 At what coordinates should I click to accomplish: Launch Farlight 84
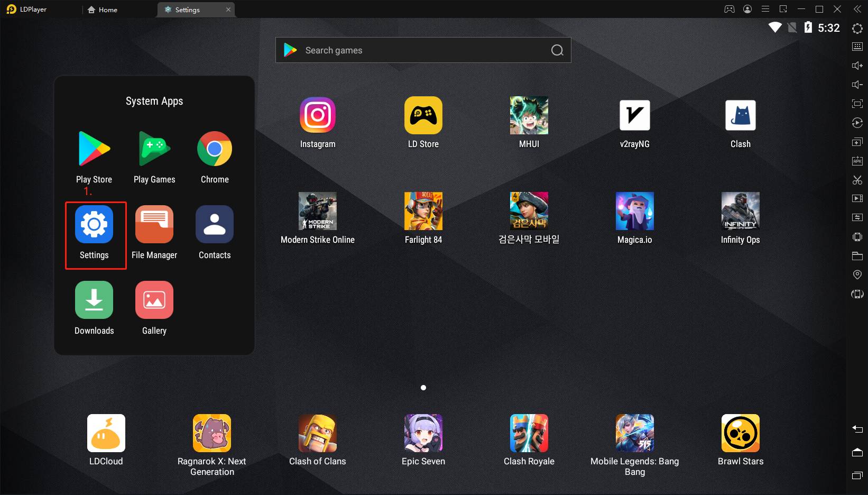(x=423, y=211)
